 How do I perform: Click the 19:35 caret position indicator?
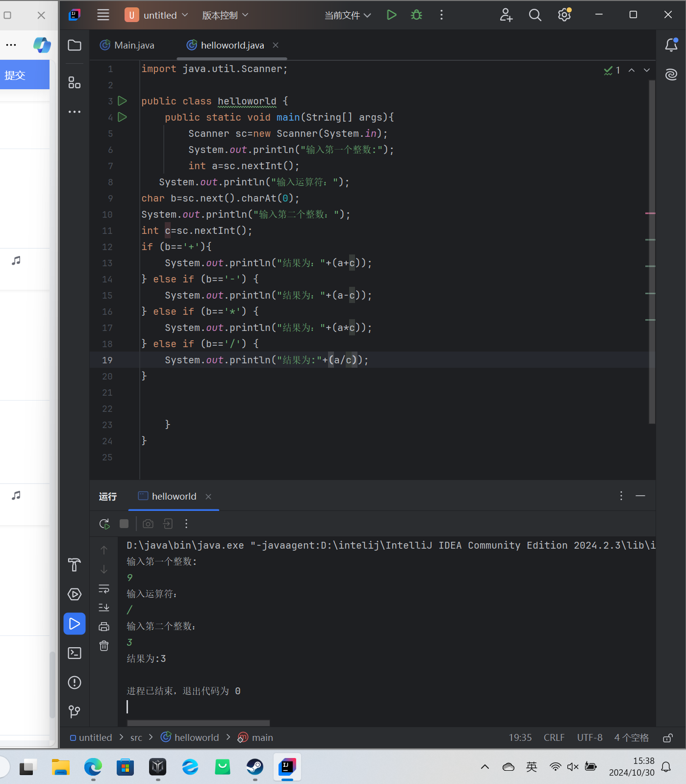(520, 737)
